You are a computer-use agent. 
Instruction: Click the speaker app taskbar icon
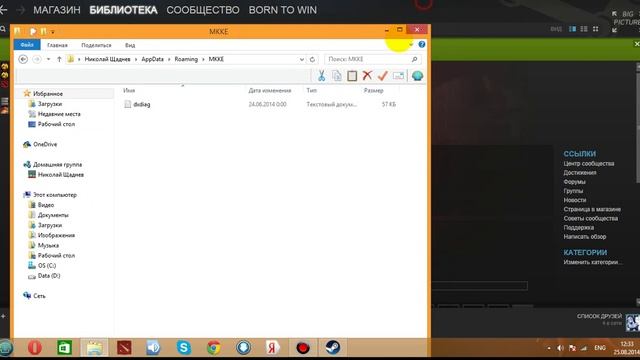(x=154, y=348)
